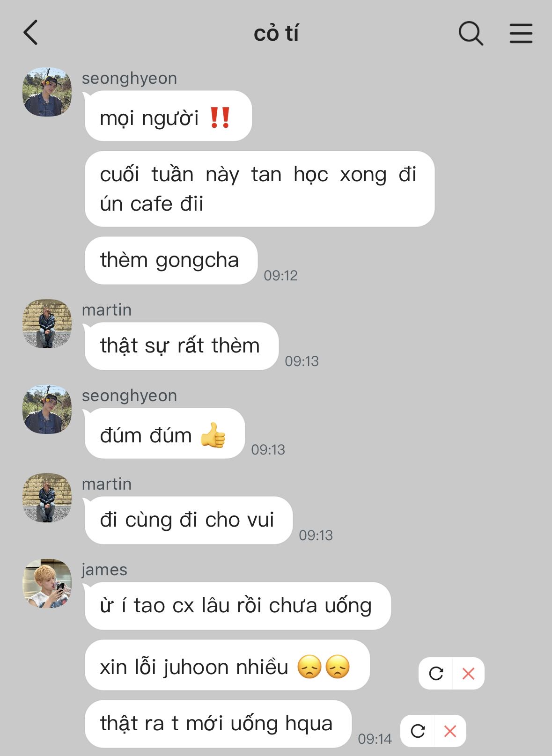552x756 pixels.
Task: Tap the "đúm đúm" thumbs-up message
Action: [x=165, y=433]
